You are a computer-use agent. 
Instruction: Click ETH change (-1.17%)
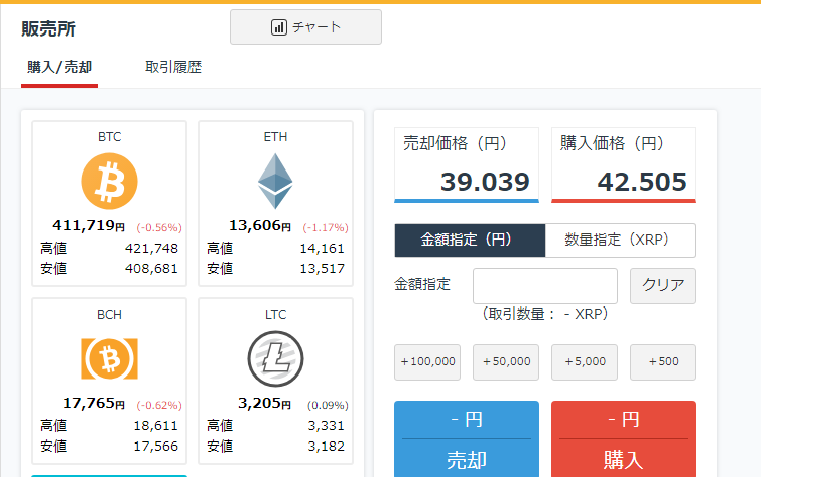coord(325,228)
